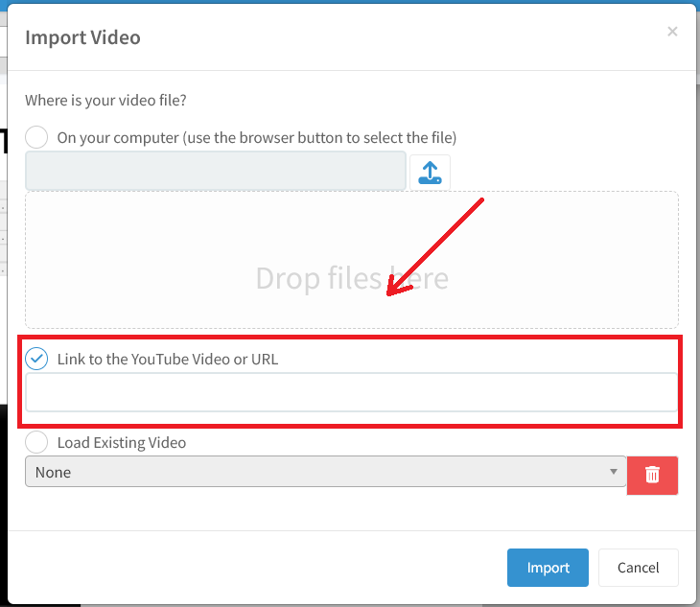Click the dropdown arrow beside None

(x=613, y=472)
